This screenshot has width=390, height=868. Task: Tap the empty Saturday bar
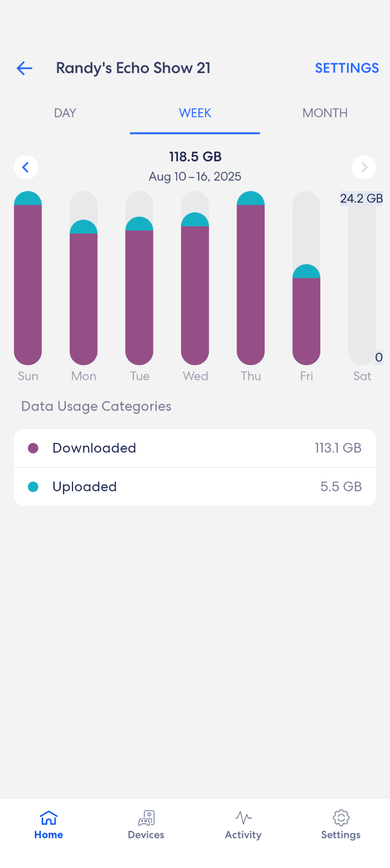[362, 278]
